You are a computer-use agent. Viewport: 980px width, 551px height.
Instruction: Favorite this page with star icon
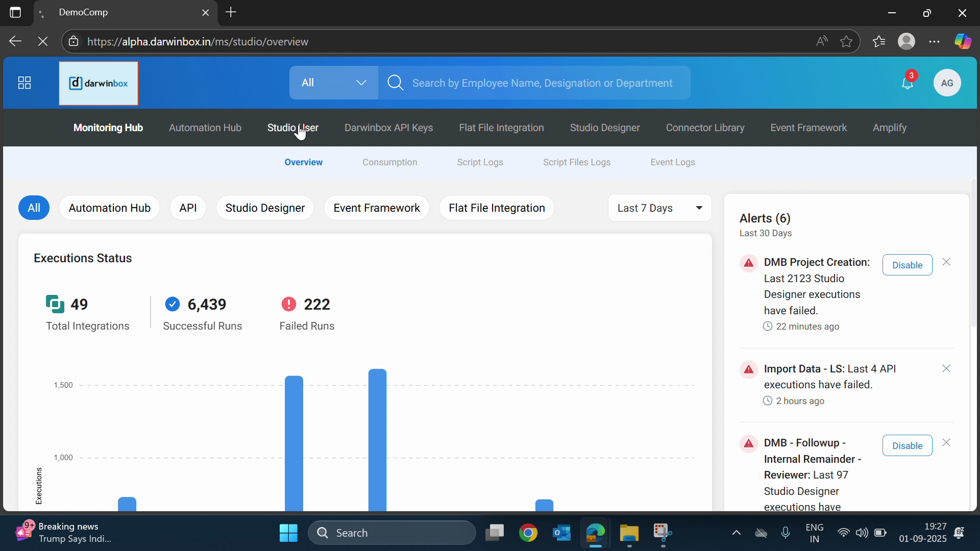846,42
